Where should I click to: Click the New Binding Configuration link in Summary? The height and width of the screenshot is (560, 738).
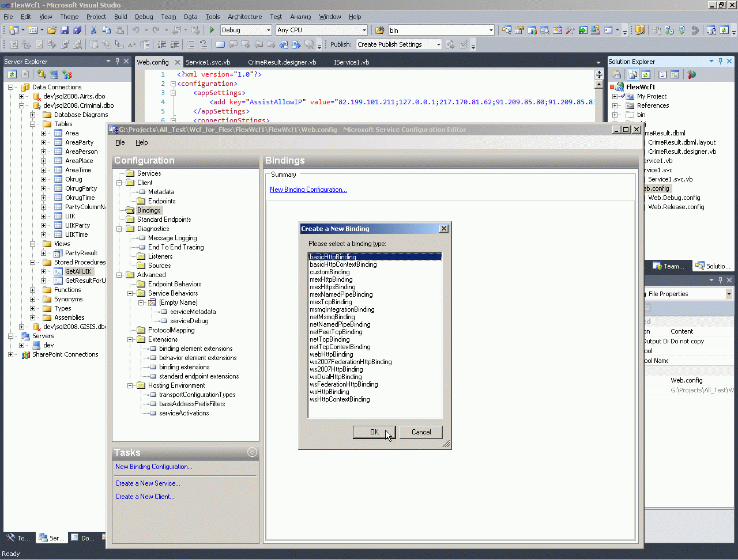pyautogui.click(x=308, y=190)
